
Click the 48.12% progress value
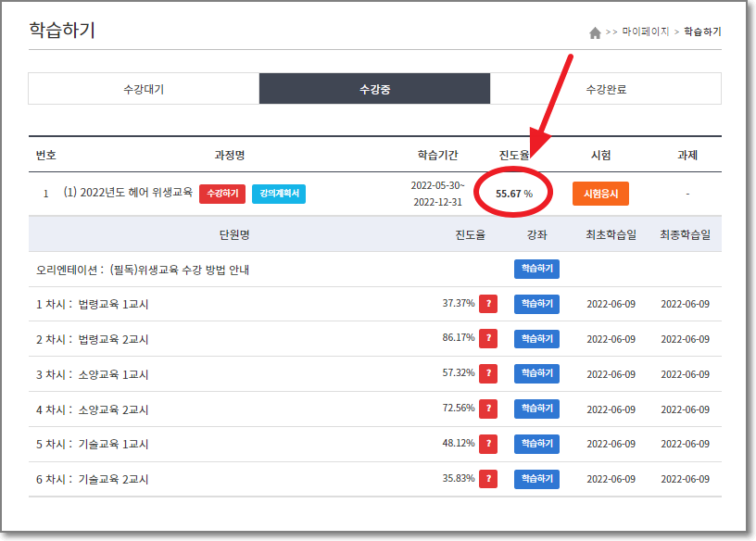point(459,443)
